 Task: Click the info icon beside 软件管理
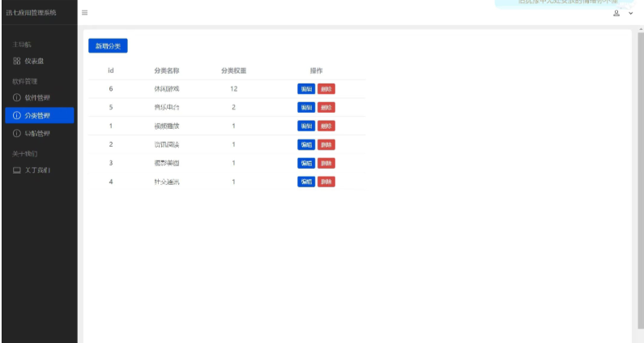coord(17,97)
